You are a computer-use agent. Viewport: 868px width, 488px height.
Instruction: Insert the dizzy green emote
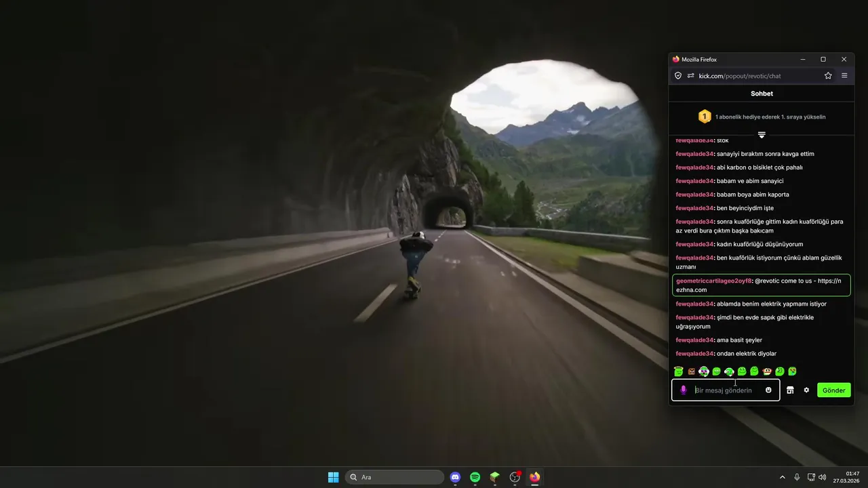(x=780, y=371)
